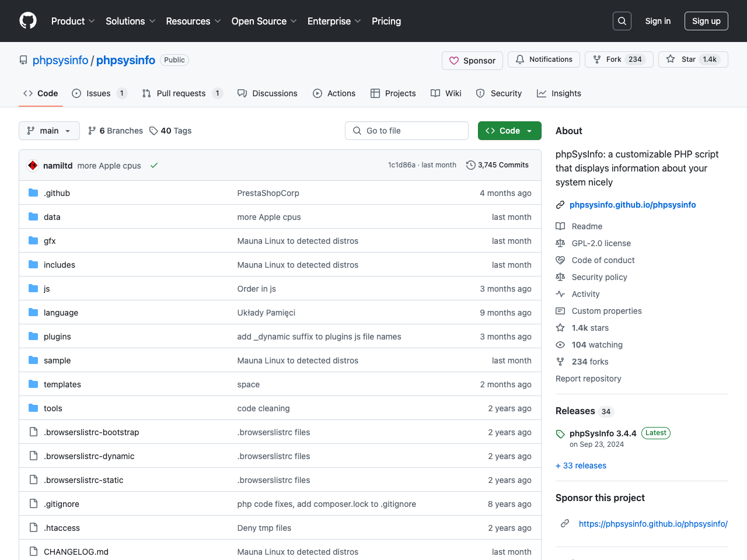The image size is (747, 560).
Task: Click the heart icon by Code of conduct
Action: (560, 260)
